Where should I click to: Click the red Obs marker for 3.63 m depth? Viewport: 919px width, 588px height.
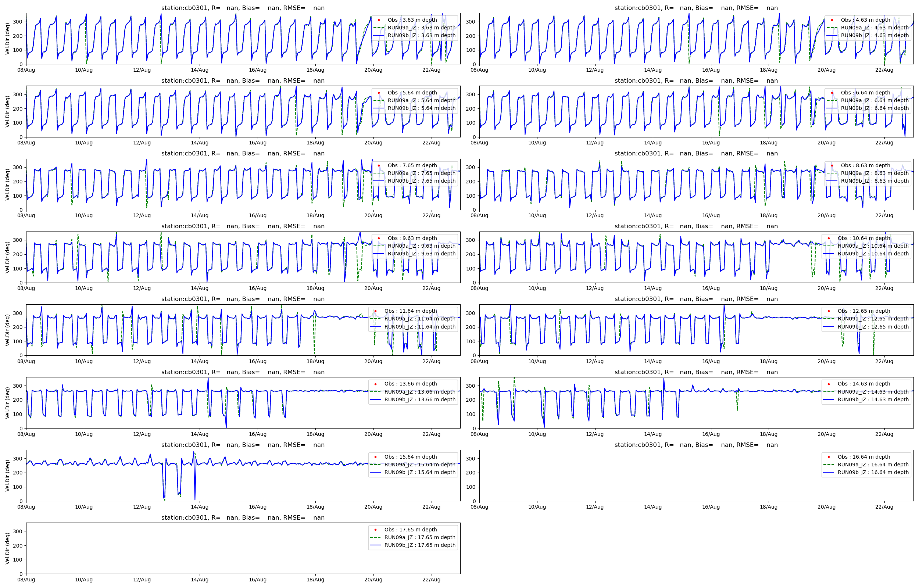coord(378,20)
